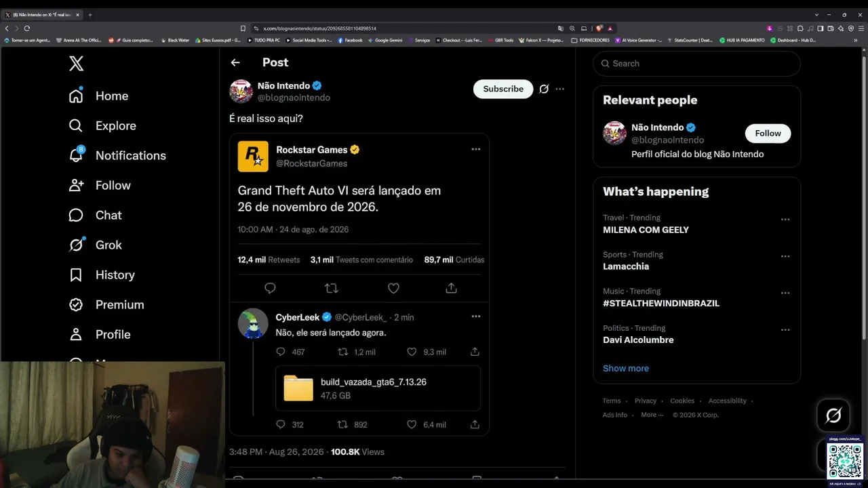Expand the More footer menu
Image resolution: width=868 pixels, height=488 pixels.
tap(652, 415)
